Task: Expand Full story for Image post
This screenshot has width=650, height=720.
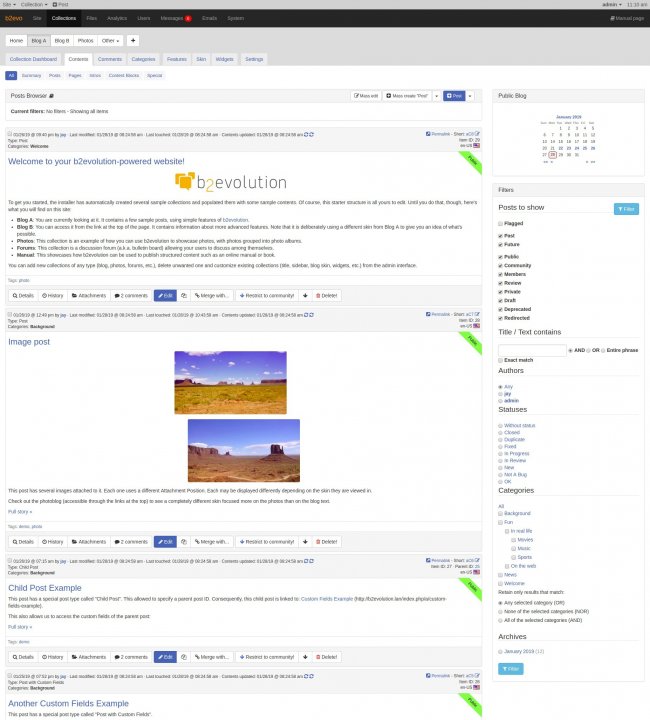Action: pyautogui.click(x=20, y=512)
